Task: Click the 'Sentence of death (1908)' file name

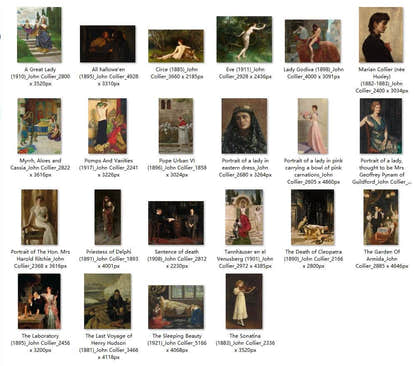Action: pos(177,259)
